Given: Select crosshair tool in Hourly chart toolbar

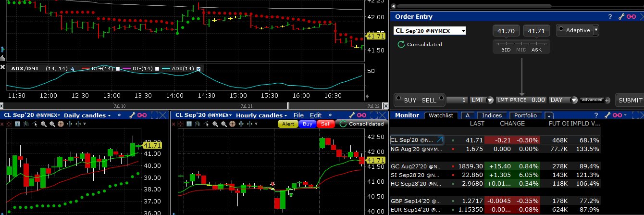Looking at the screenshot, I should [181, 124].
